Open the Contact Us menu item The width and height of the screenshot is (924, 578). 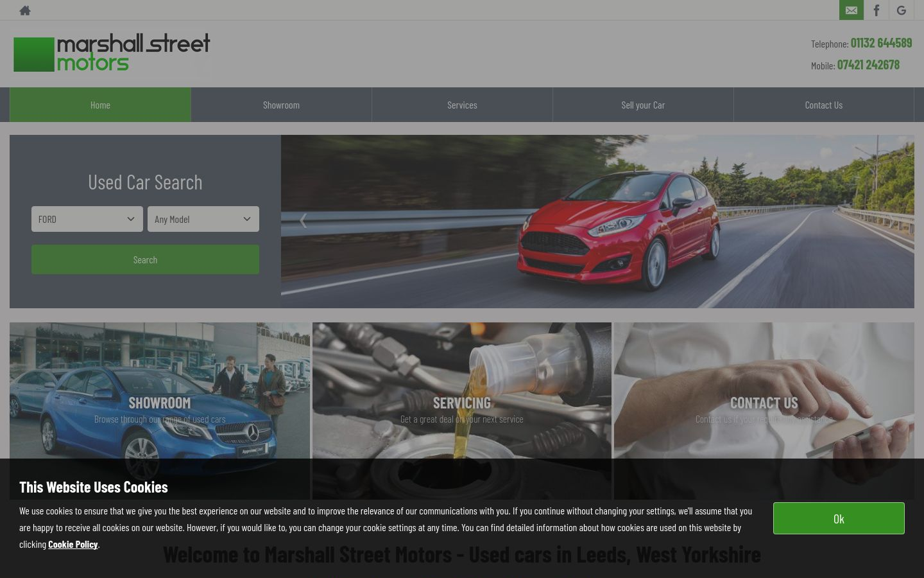[x=824, y=105]
